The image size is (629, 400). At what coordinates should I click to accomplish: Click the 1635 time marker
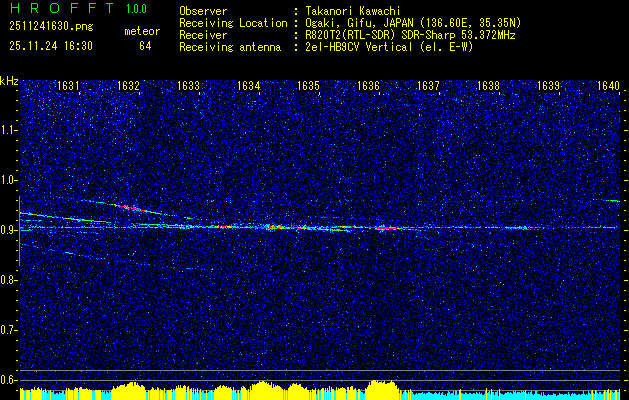(x=308, y=85)
